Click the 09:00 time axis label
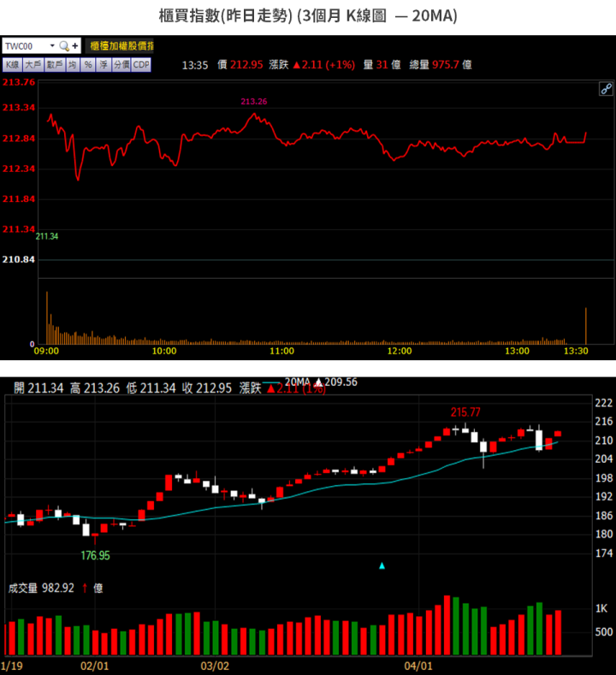Screen dimensions: 616x675 pos(46,352)
